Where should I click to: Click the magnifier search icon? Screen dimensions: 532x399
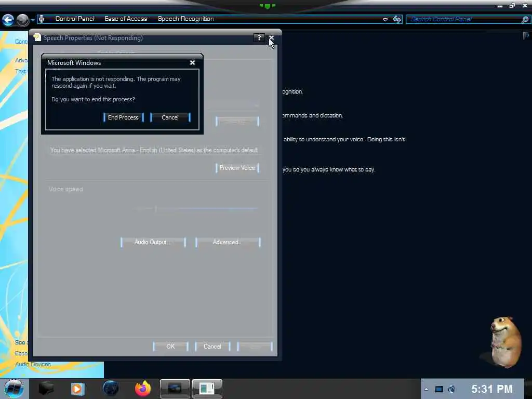click(525, 19)
